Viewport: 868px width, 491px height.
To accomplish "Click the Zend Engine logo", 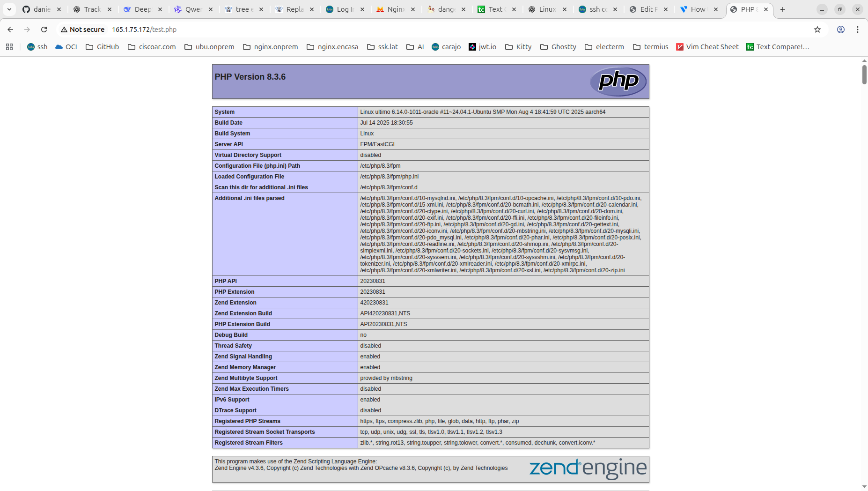I will pyautogui.click(x=588, y=469).
